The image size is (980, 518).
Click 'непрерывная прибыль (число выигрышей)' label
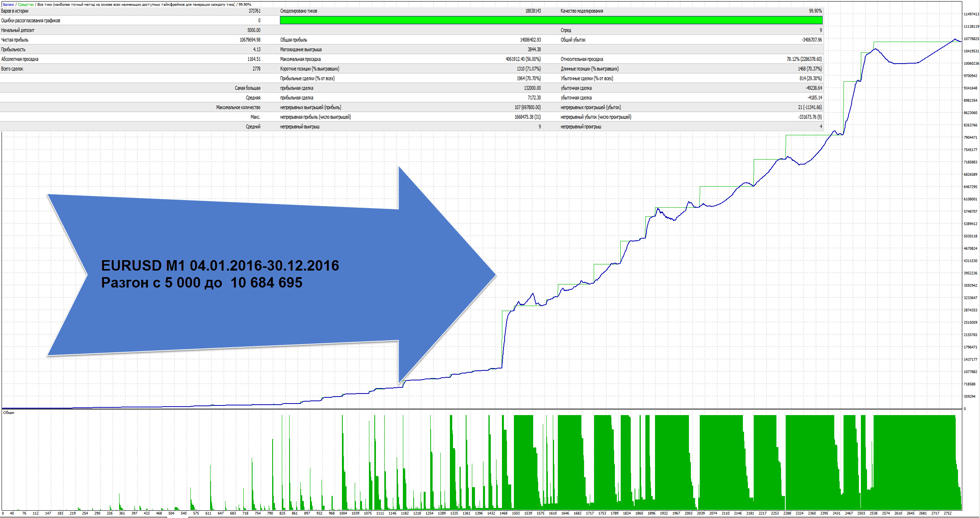click(315, 117)
